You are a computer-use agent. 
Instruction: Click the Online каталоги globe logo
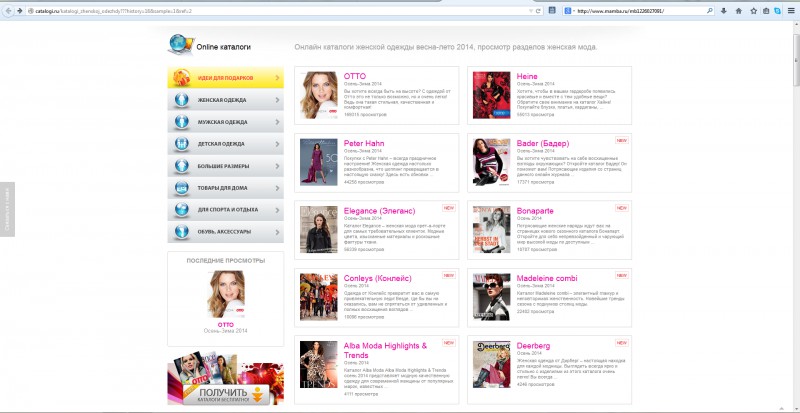181,45
